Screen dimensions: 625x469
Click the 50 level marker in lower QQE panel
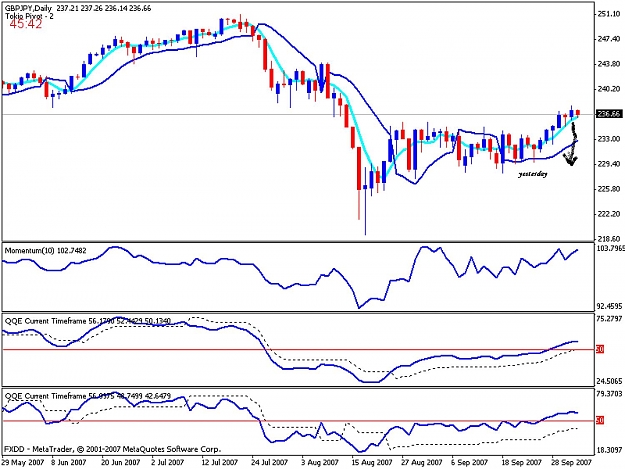pyautogui.click(x=600, y=420)
